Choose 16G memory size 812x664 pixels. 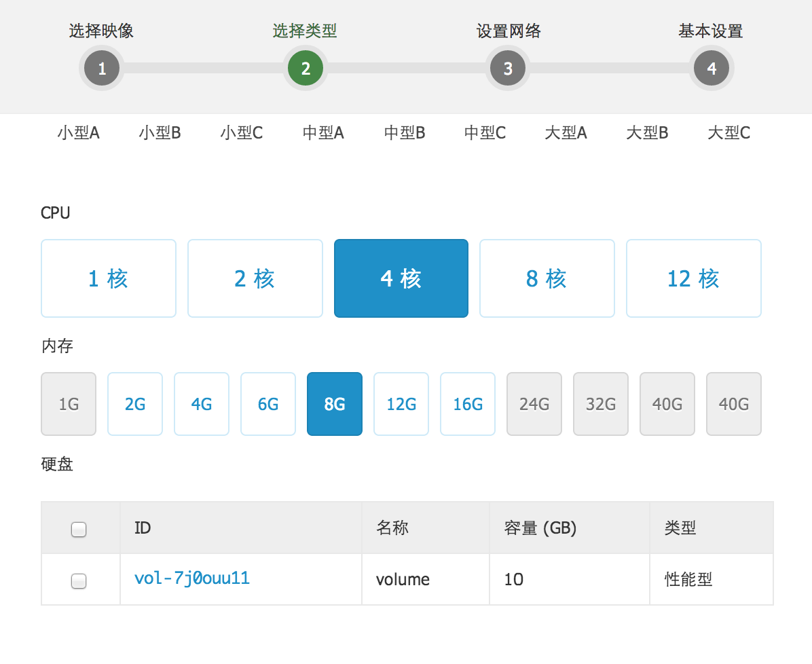468,404
